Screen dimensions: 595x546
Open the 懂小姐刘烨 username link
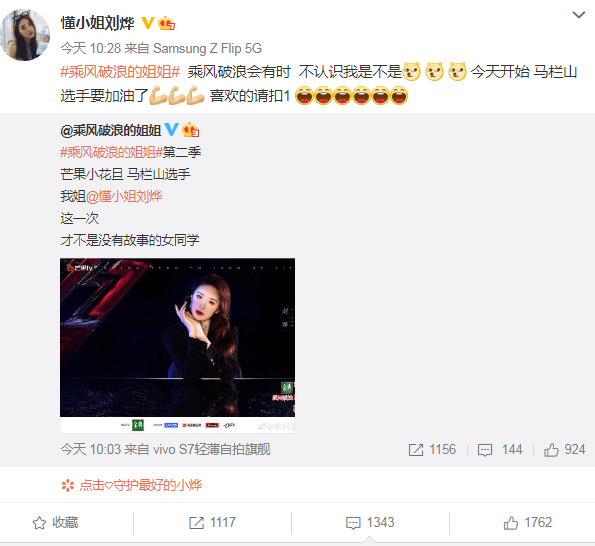[98, 23]
